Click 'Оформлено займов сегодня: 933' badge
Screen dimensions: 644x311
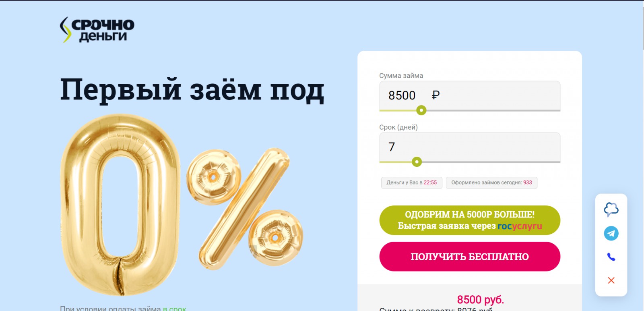[491, 182]
